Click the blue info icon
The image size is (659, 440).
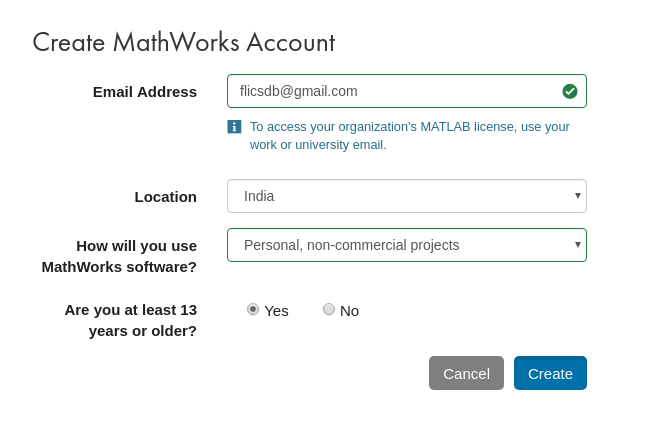coord(234,126)
